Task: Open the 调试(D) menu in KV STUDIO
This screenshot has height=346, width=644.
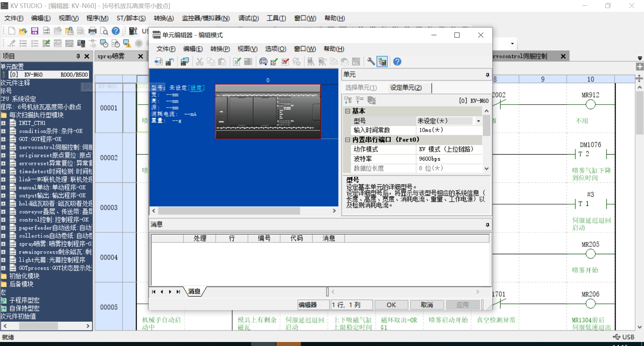Action: click(249, 18)
